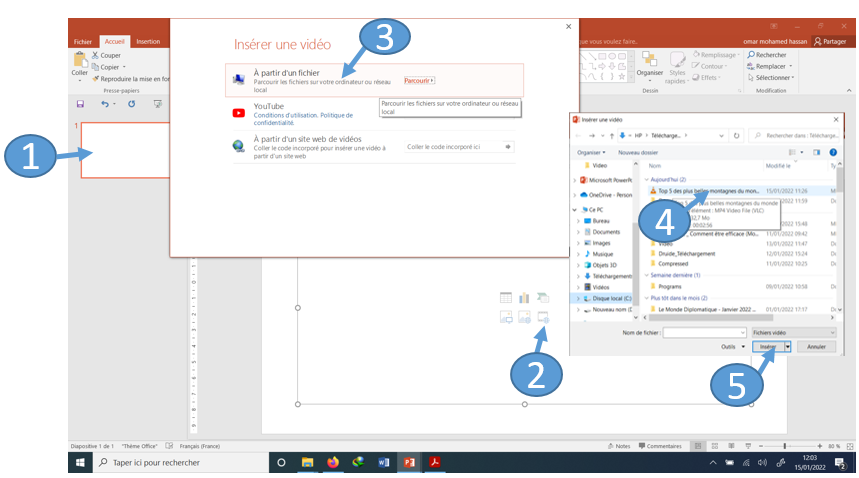Switch to the Insertion ribbon tab
Viewport: 859px width, 478px height.
click(x=148, y=42)
